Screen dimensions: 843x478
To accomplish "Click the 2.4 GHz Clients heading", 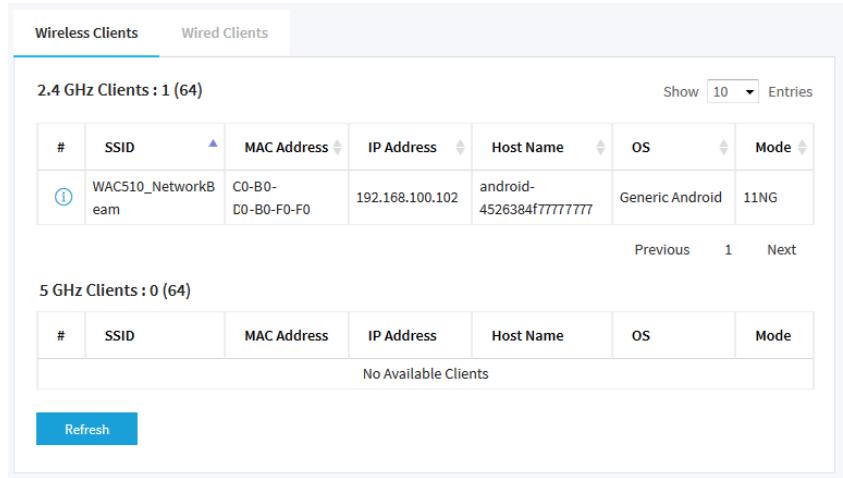I will (x=119, y=90).
